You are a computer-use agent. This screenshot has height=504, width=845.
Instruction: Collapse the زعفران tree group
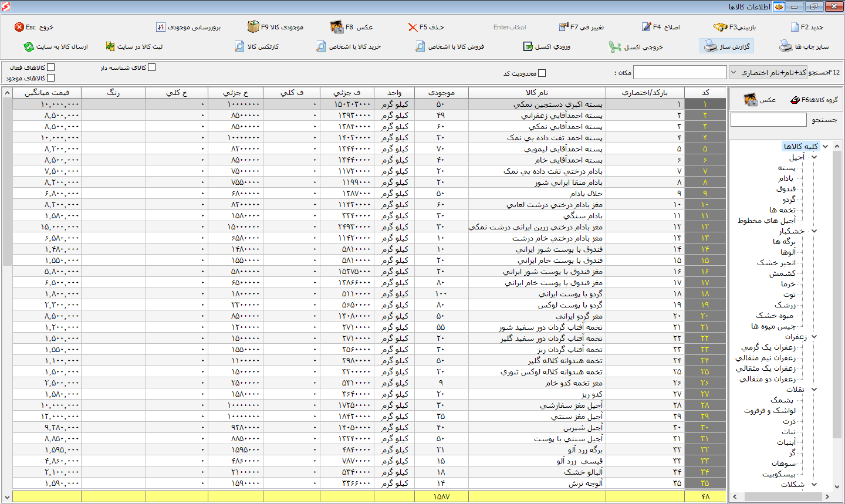(x=814, y=337)
